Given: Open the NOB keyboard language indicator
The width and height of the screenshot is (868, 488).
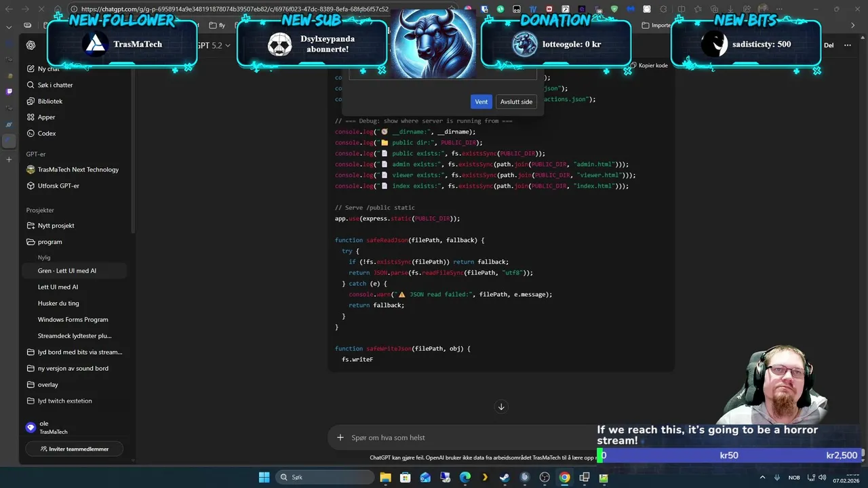Looking at the screenshot, I should point(794,477).
